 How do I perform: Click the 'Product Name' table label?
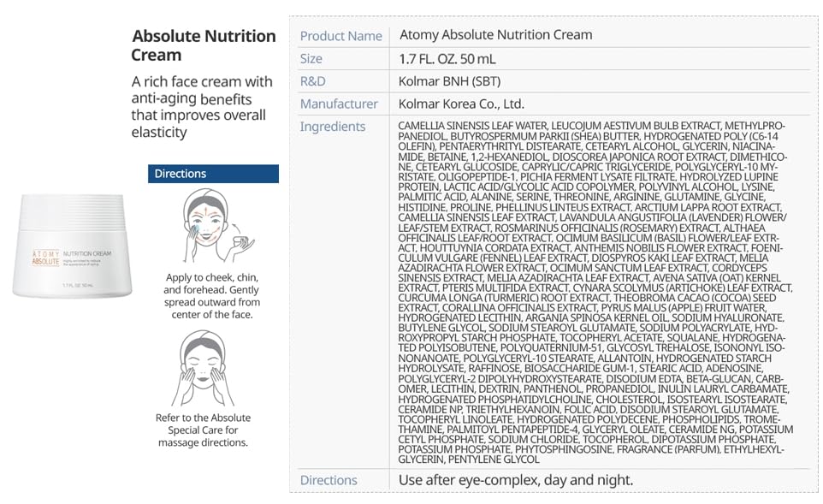tap(340, 36)
